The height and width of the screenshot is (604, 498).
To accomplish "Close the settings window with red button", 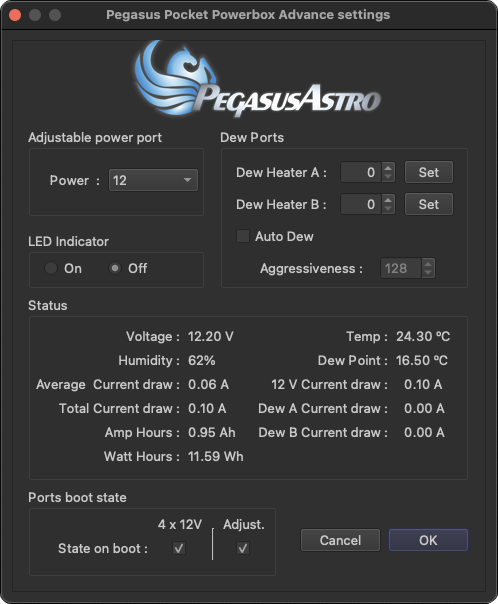I will coord(15,15).
